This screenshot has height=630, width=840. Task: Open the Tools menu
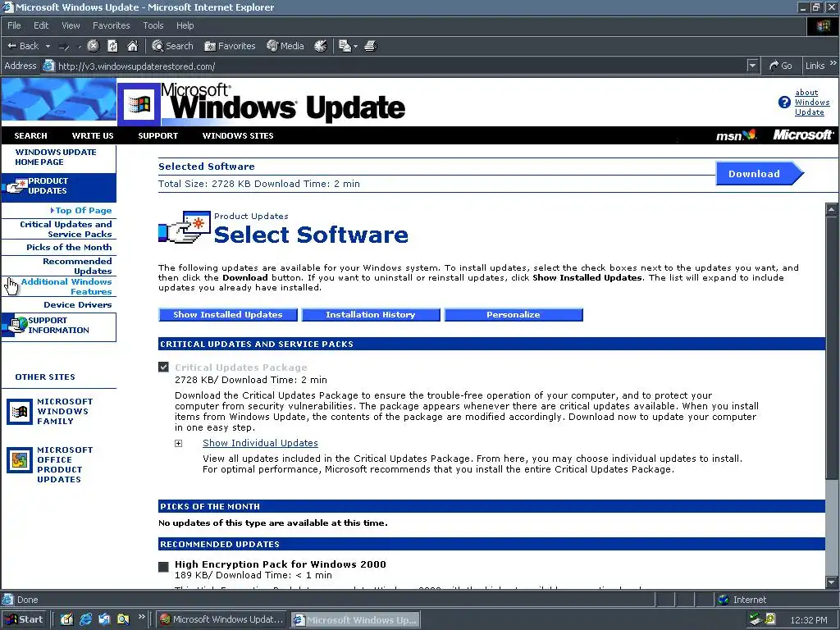153,25
